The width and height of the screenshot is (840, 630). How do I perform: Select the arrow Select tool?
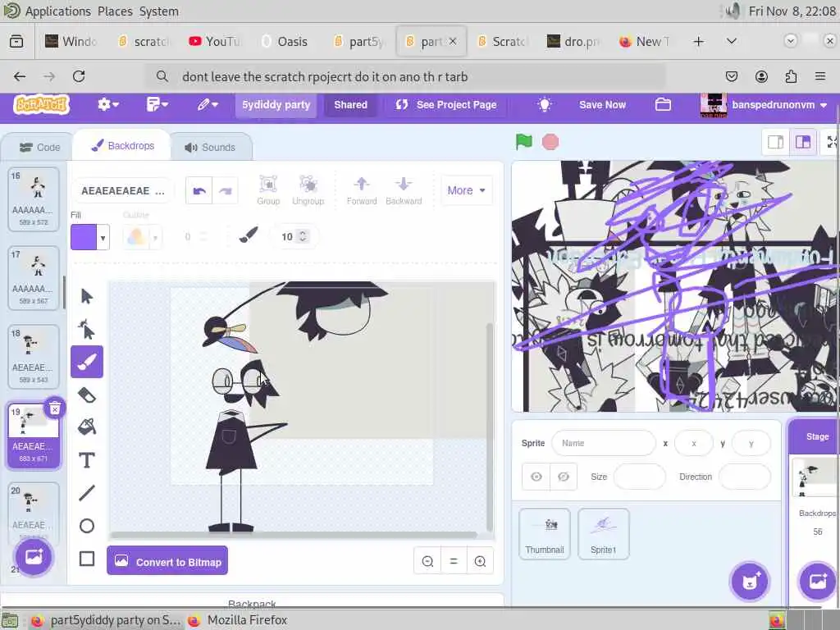click(x=87, y=296)
